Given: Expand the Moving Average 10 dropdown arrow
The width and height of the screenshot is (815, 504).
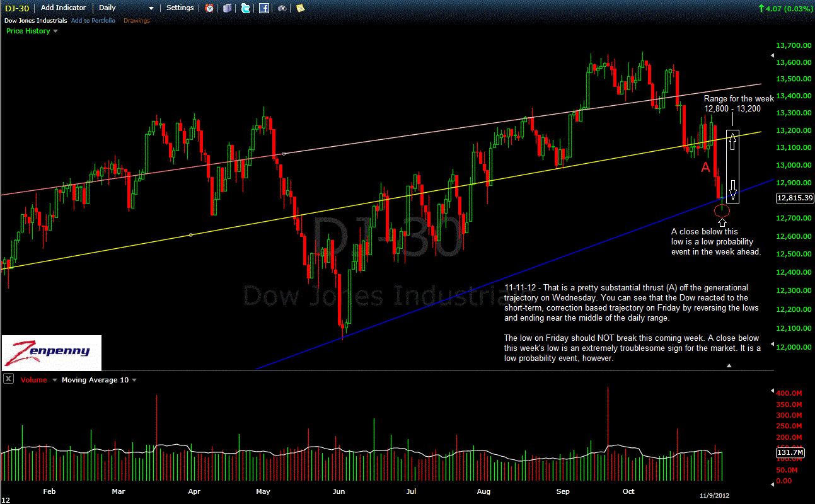Looking at the screenshot, I should click(134, 380).
